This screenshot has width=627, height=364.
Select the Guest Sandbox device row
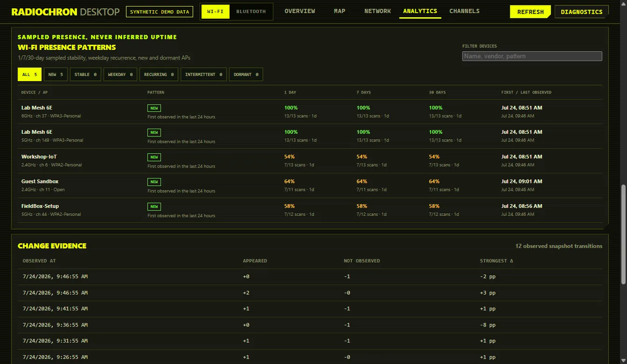coord(310,185)
